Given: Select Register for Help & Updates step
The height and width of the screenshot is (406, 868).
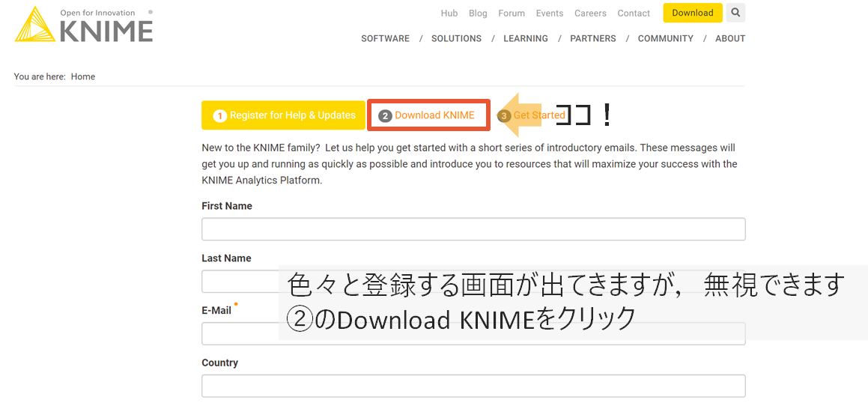Looking at the screenshot, I should pyautogui.click(x=283, y=115).
